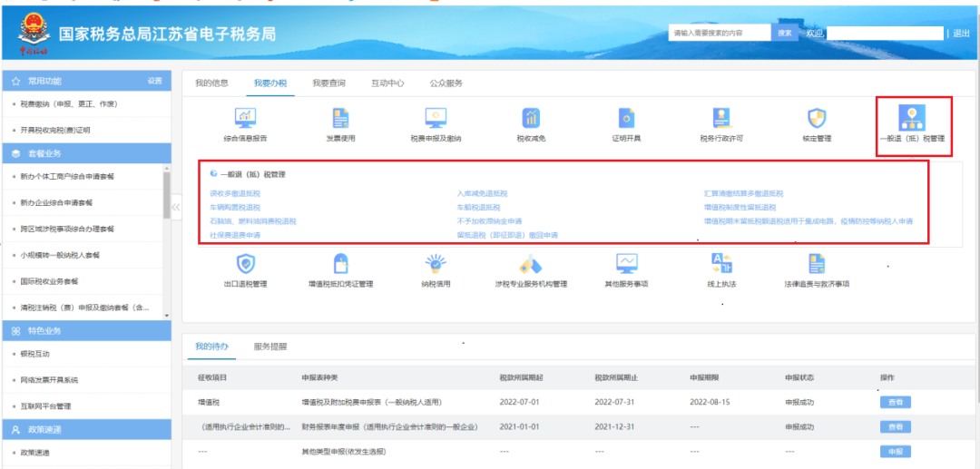Click the person icon beside 政策速递
This screenshot has width=980, height=469.
pos(15,430)
